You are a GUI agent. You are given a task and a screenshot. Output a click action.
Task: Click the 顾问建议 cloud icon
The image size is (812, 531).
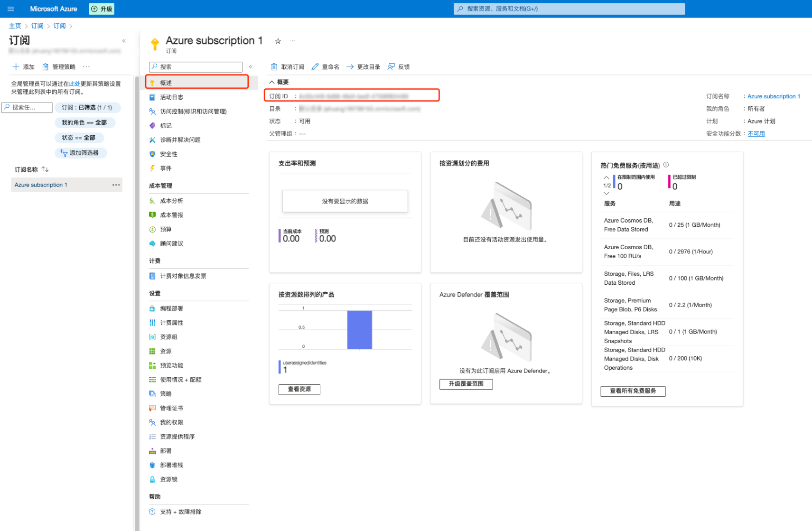pos(152,243)
